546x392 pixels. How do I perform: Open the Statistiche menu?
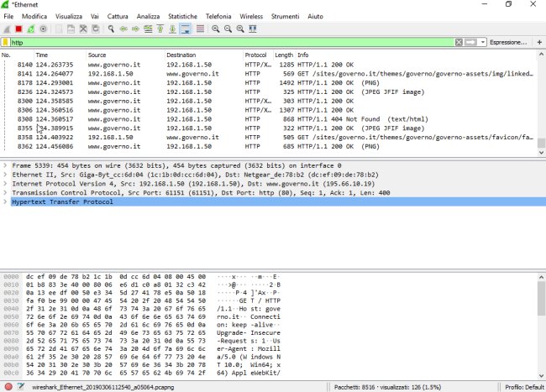click(x=182, y=16)
